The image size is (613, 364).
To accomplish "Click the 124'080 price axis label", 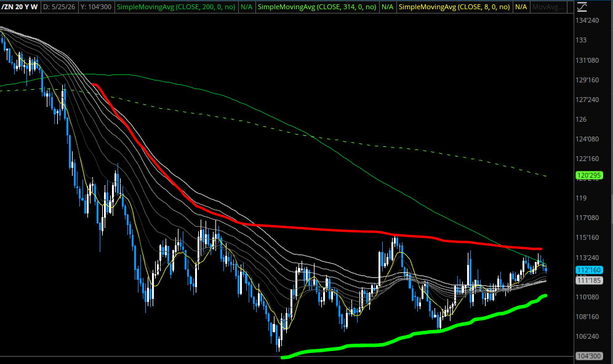I will point(587,138).
